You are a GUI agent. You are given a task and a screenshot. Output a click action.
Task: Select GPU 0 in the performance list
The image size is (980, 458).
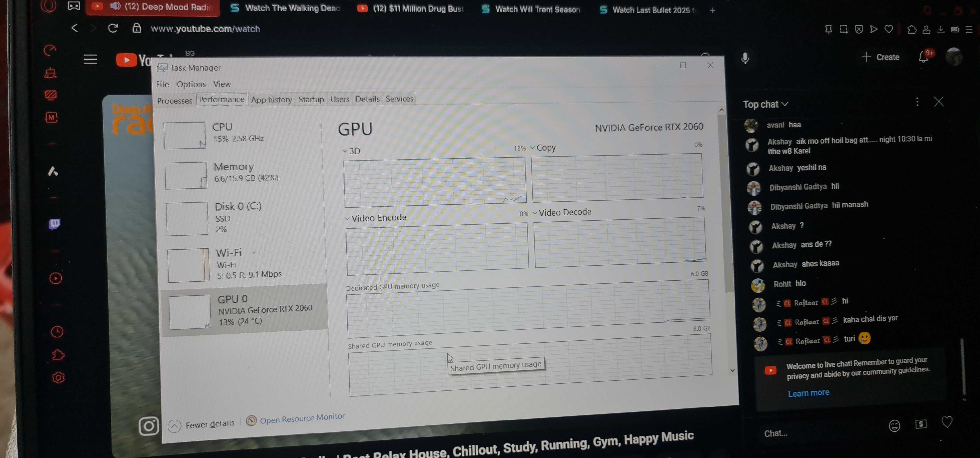[x=245, y=311]
